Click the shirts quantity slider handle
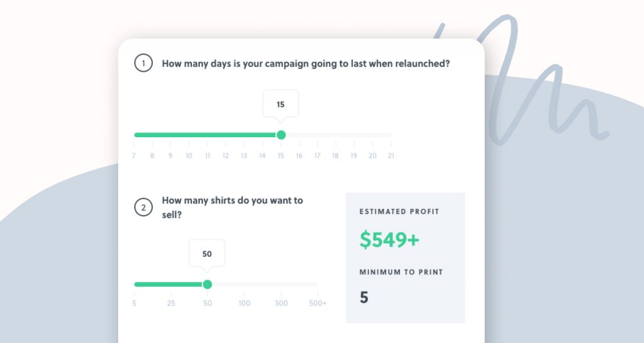Viewport: 644px width, 343px height. 208,284
